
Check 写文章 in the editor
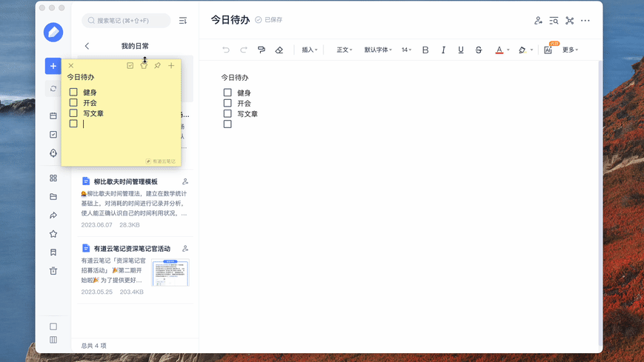(x=228, y=113)
